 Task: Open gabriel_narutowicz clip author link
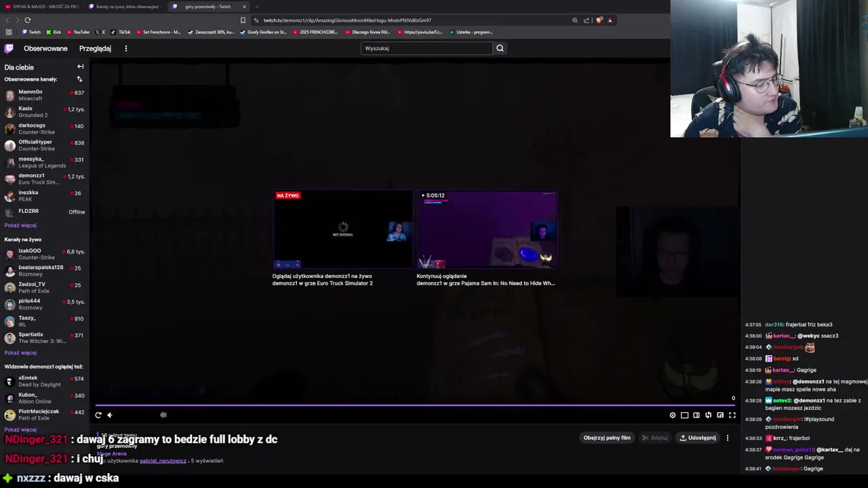(163, 461)
